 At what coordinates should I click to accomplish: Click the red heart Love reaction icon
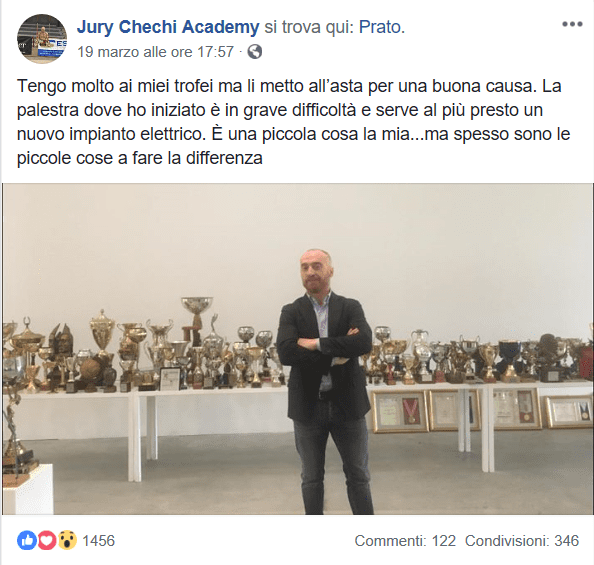click(47, 540)
